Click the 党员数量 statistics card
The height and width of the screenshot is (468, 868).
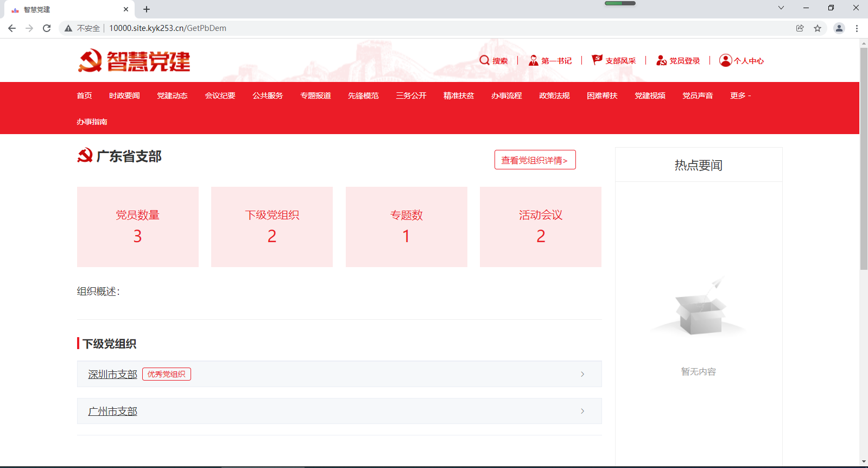(x=138, y=226)
